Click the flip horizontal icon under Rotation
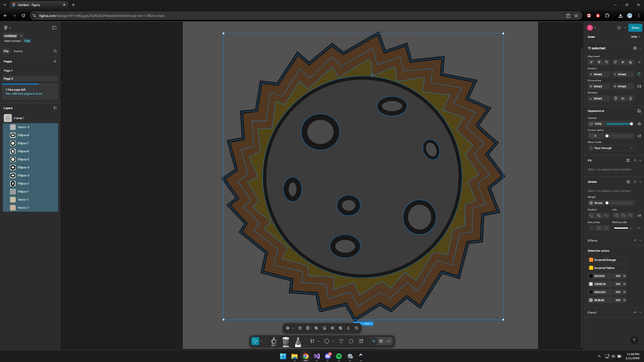 [x=623, y=99]
